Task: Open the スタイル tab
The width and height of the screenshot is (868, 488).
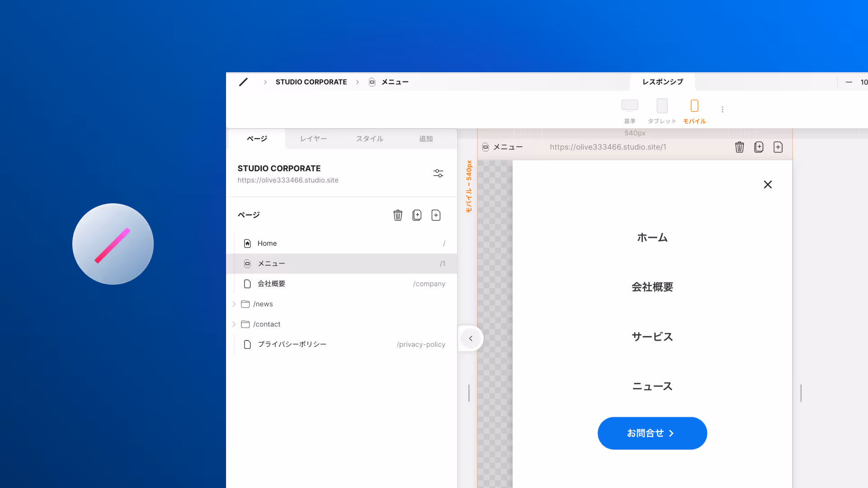Action: point(369,139)
